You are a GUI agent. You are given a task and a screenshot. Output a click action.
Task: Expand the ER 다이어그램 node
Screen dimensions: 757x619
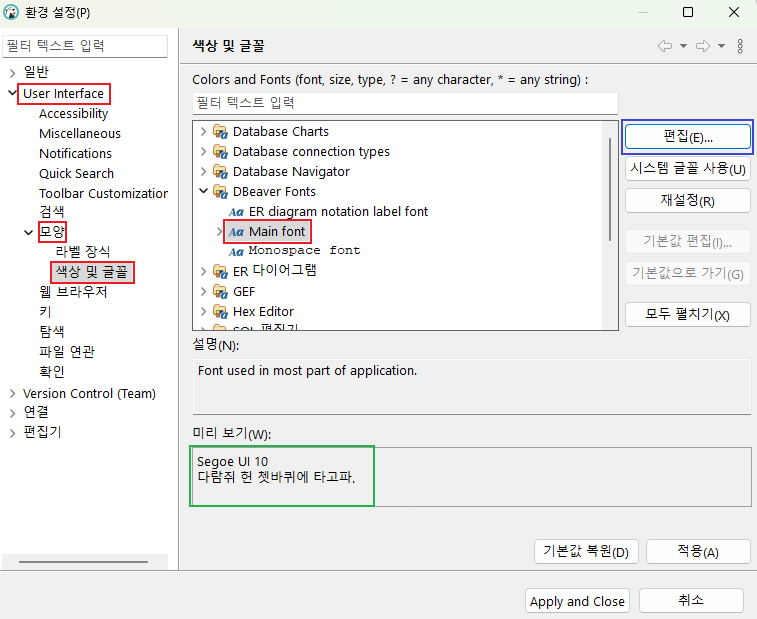point(203,271)
